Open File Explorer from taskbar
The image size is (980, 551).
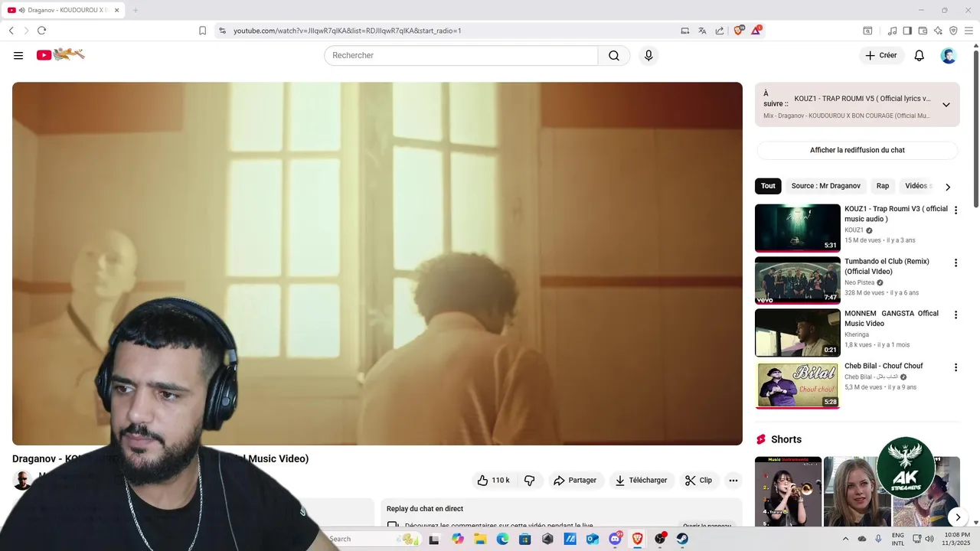[x=480, y=539]
